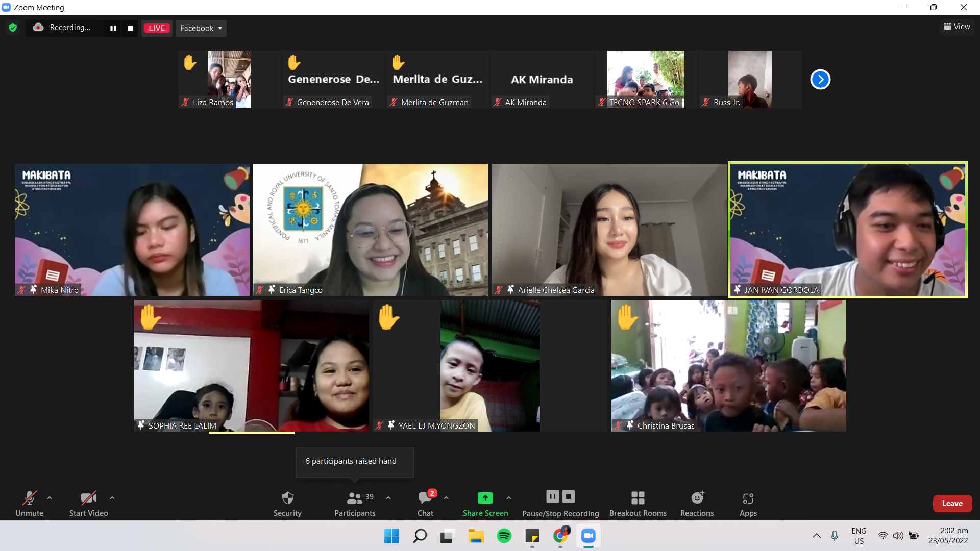Show hidden system tray icons
980x551 pixels.
[817, 536]
